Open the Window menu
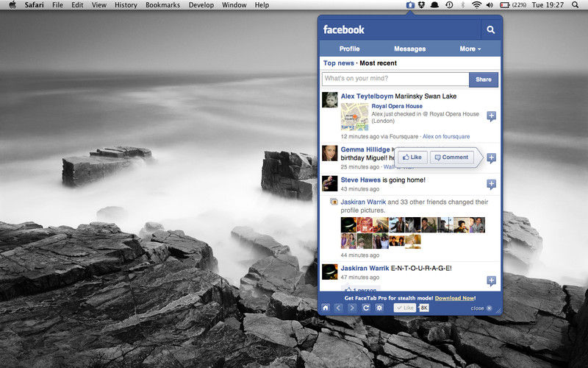Viewport: 588px width, 368px height. click(x=234, y=5)
